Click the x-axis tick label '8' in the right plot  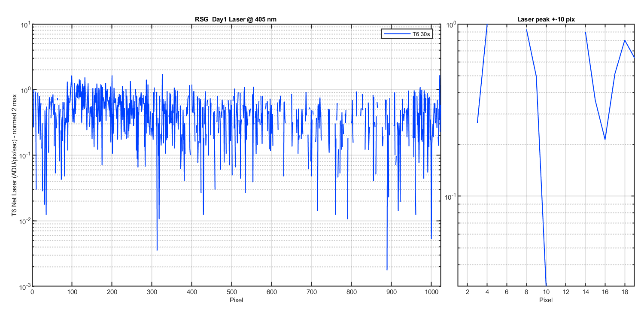526,292
